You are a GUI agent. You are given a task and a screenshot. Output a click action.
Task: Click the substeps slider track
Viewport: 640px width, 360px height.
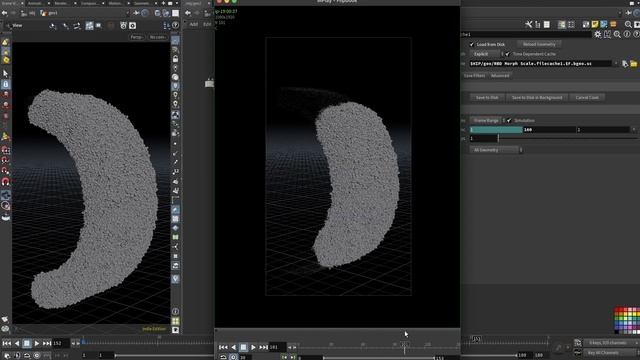pyautogui.click(x=567, y=139)
